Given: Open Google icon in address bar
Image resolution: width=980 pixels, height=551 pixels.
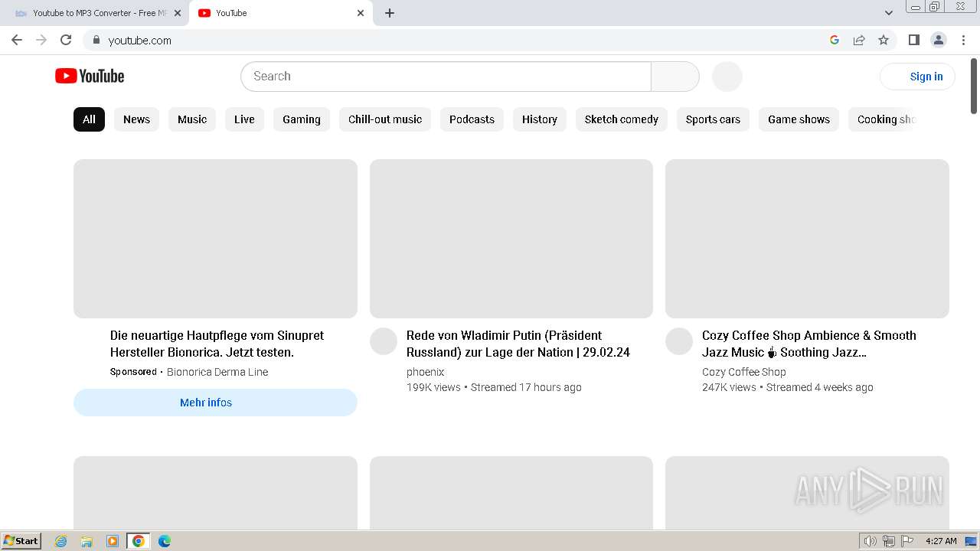Looking at the screenshot, I should click(835, 40).
